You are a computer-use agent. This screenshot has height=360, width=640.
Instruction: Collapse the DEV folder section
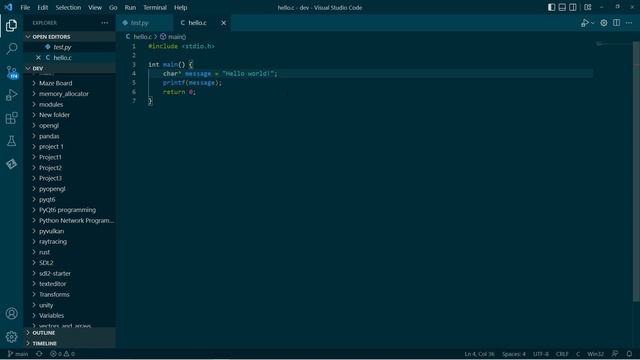(69, 68)
